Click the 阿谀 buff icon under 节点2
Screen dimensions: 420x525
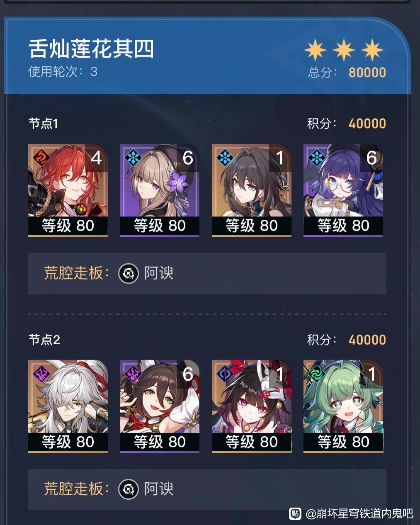(129, 489)
